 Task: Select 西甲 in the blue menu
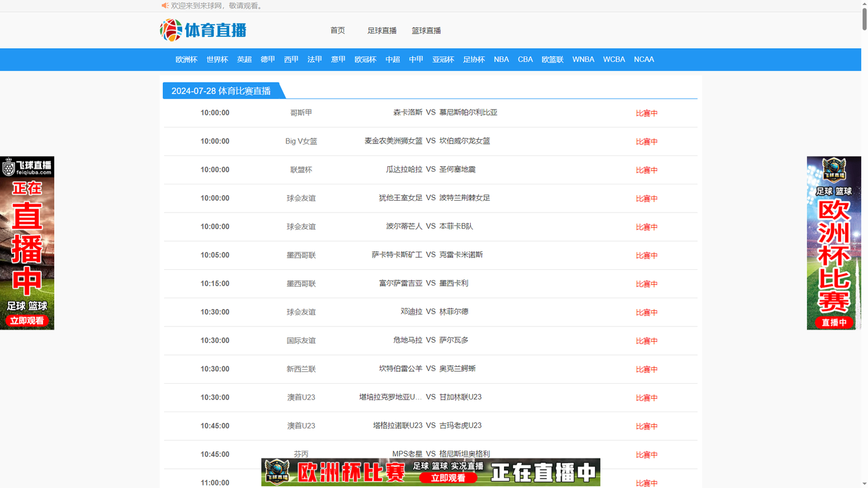(x=291, y=59)
